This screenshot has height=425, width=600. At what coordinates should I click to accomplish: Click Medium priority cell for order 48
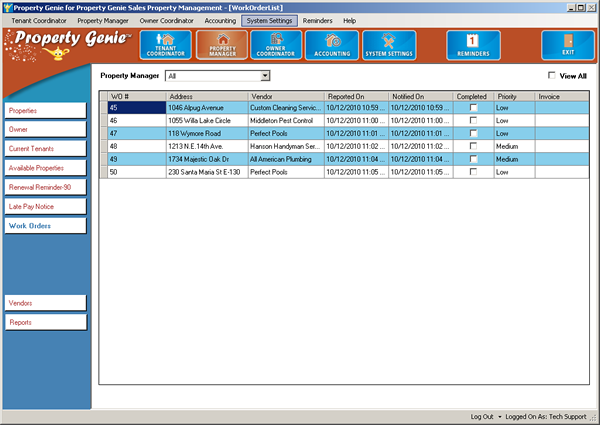(x=514, y=146)
